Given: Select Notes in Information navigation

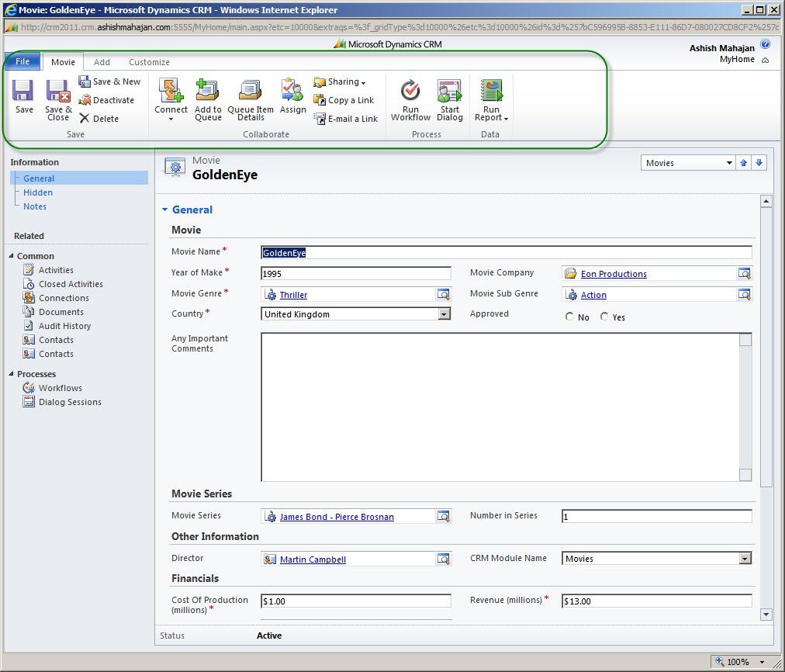Looking at the screenshot, I should [x=35, y=206].
